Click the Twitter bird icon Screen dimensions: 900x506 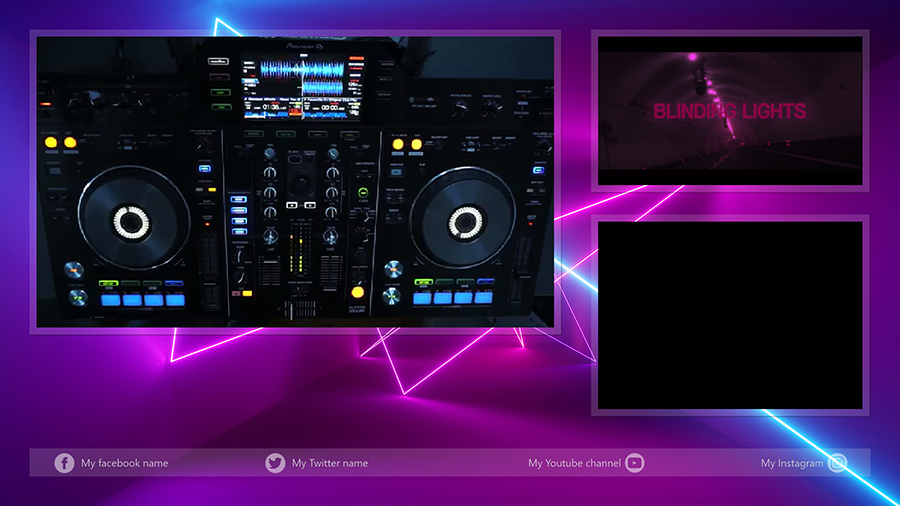click(275, 463)
